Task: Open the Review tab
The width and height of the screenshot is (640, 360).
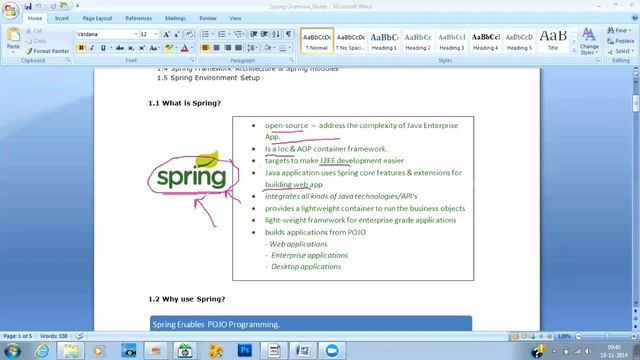Action: pyautogui.click(x=208, y=18)
